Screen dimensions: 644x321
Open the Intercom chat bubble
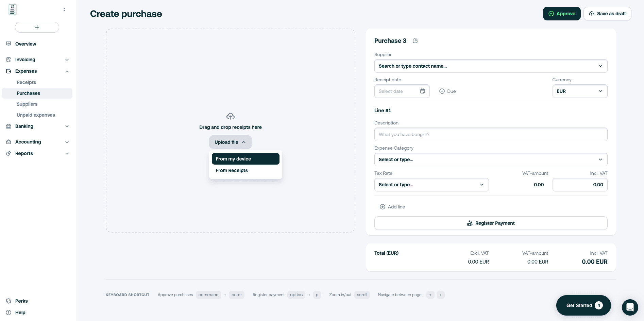click(630, 307)
